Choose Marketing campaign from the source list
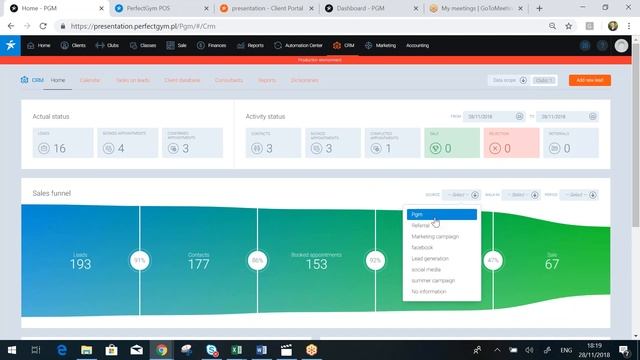Screen dimensions: 640x360 [x=442, y=236]
